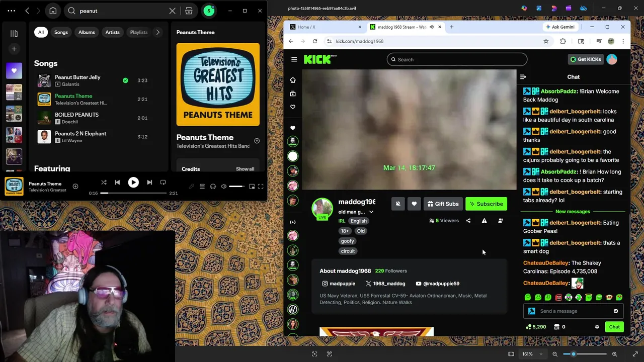
Task: Reload the Kick page
Action: coord(315,41)
